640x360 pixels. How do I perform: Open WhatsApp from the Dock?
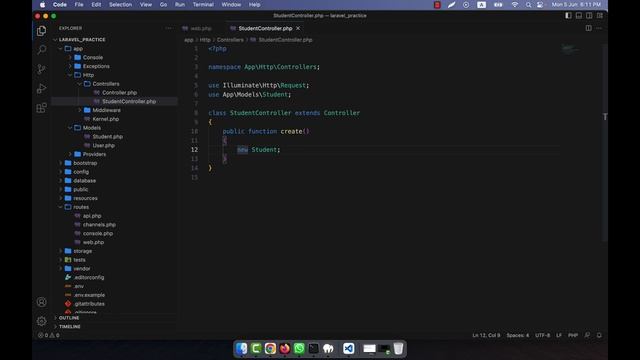(x=299, y=349)
